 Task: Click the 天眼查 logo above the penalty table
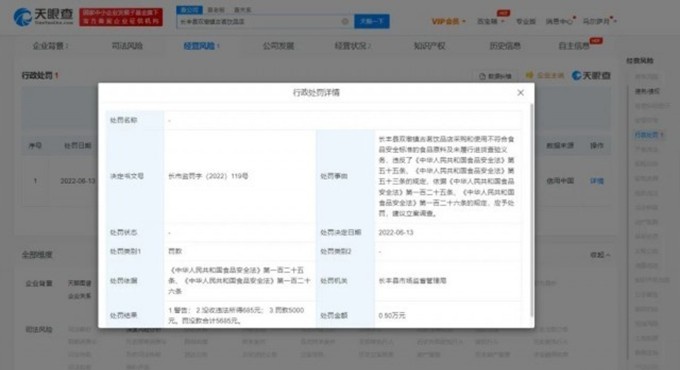click(591, 75)
